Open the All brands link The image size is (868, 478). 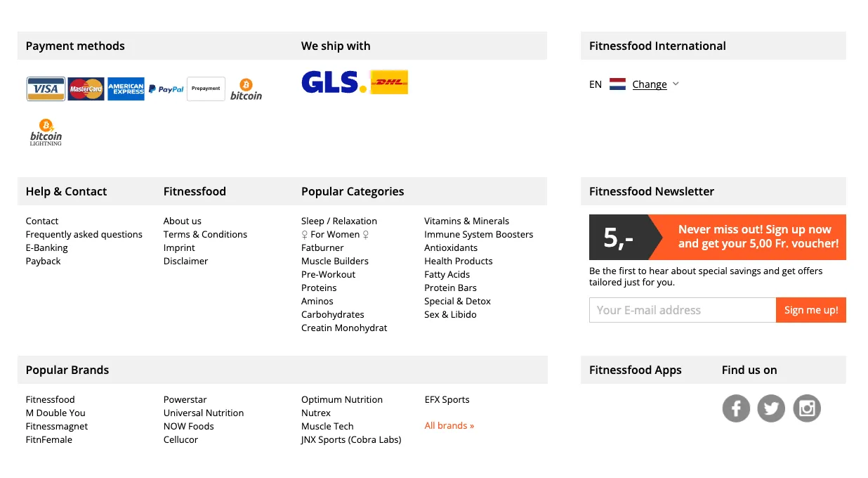449,426
